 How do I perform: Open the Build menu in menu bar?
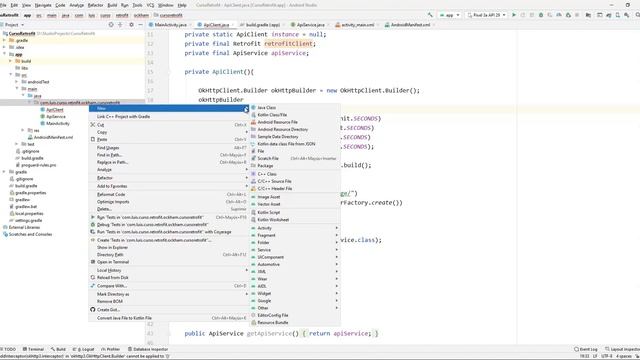(x=112, y=5)
